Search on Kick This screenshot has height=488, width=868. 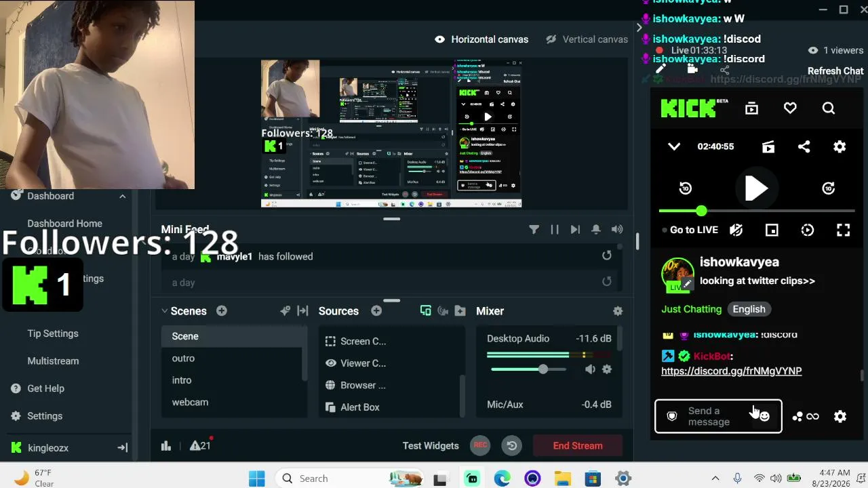pos(829,108)
